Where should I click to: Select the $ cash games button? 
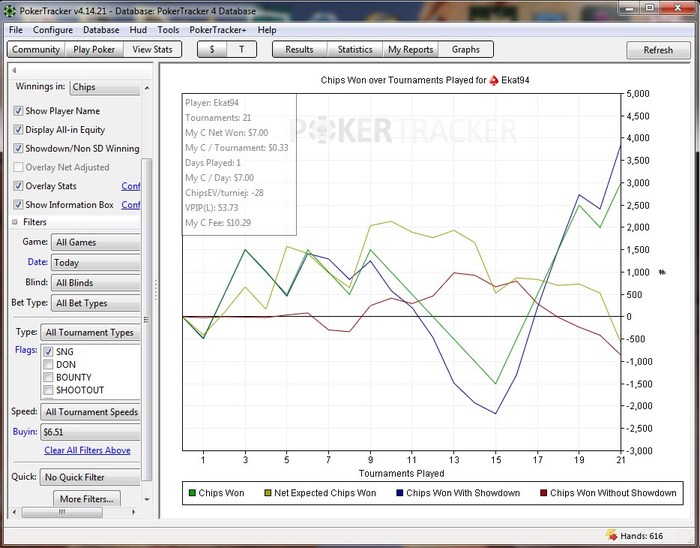pyautogui.click(x=212, y=50)
